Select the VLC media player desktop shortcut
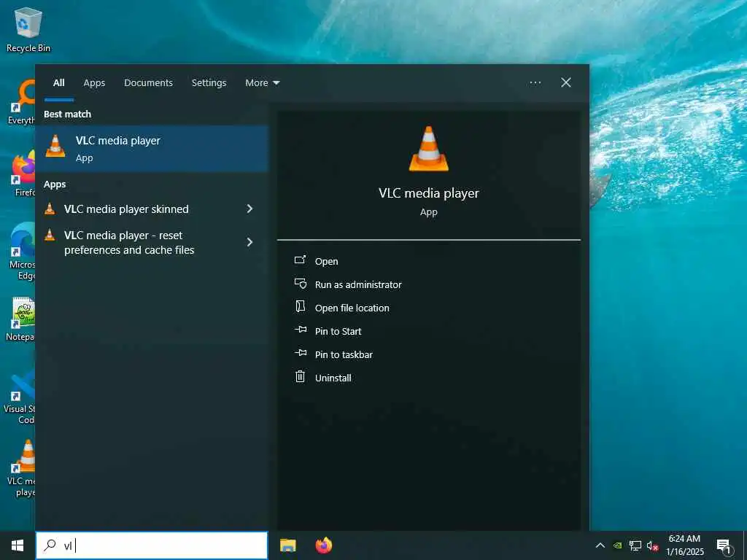747x560 pixels. (x=21, y=469)
